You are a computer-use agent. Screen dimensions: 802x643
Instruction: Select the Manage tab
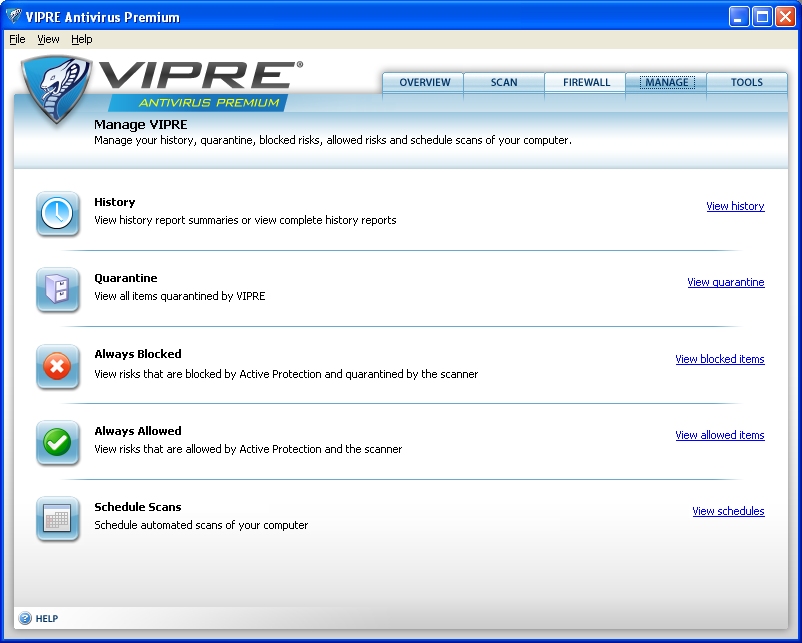tap(666, 83)
